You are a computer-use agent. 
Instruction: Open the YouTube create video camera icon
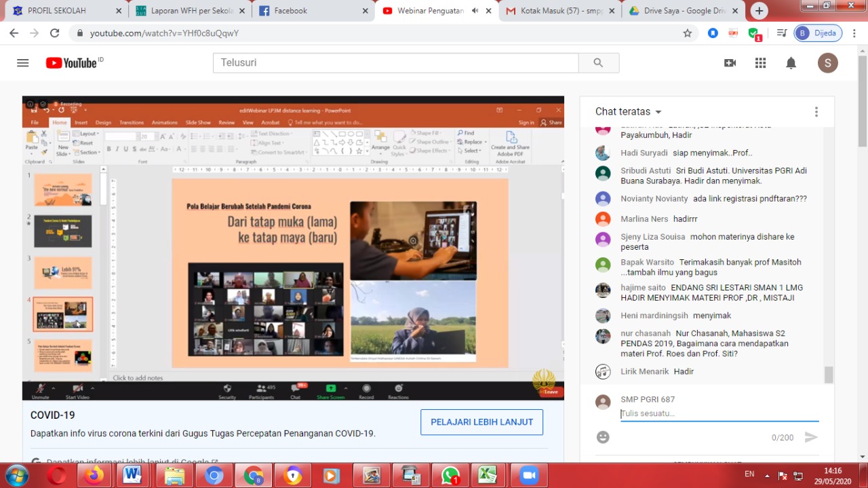(730, 62)
